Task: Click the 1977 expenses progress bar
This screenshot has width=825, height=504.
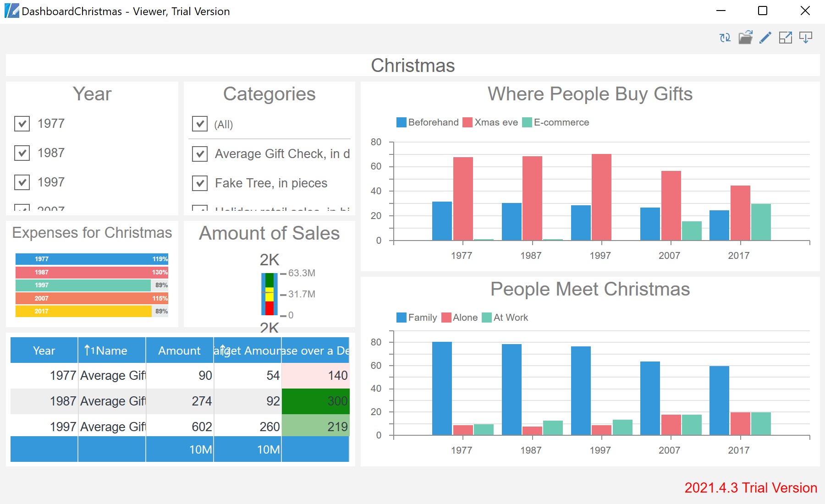Action: coord(92,259)
